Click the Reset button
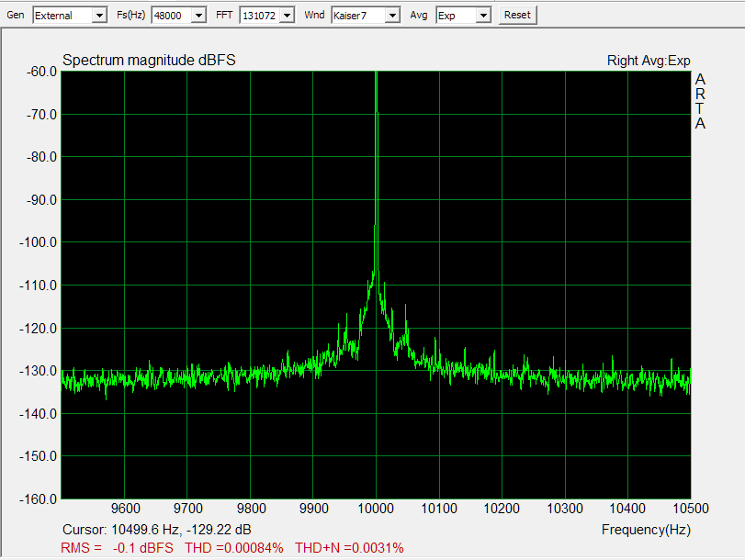Viewport: 745px width, 560px height. (x=517, y=15)
